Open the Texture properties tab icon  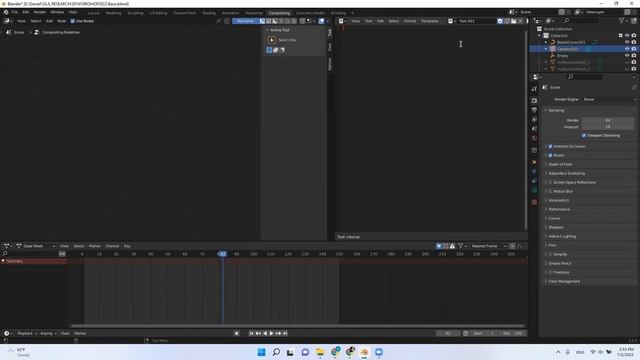coord(534,202)
